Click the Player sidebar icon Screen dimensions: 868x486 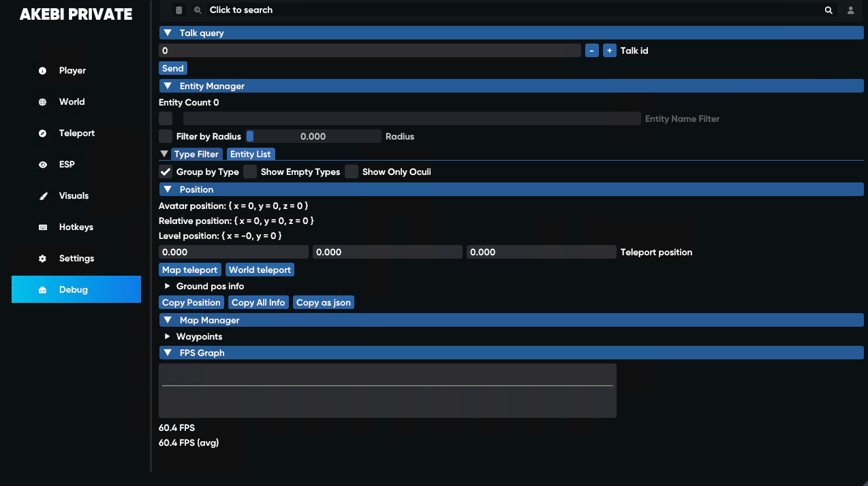point(42,71)
